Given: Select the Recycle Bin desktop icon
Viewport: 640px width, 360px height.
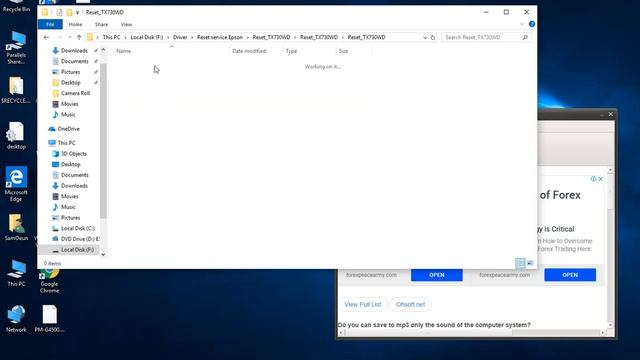Looking at the screenshot, I should pyautogui.click(x=16, y=6).
